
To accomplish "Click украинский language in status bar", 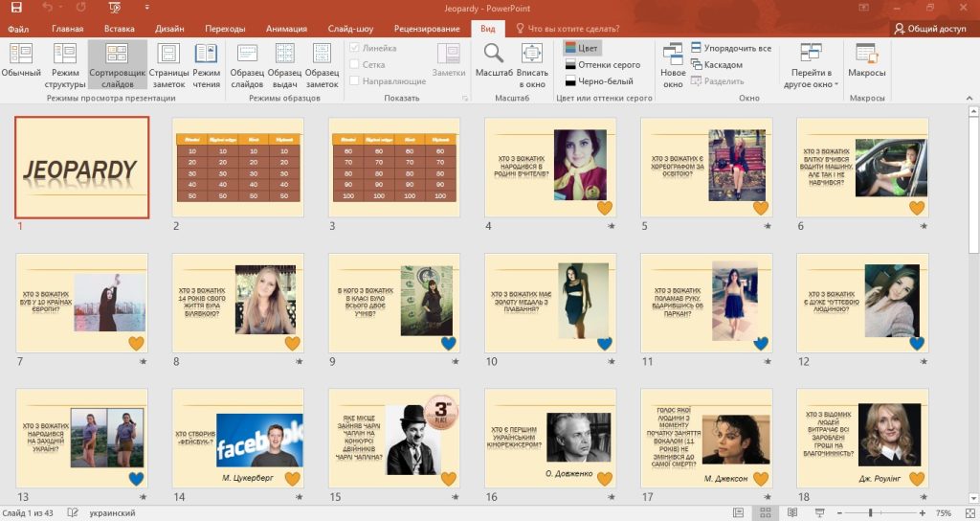I will point(113,513).
